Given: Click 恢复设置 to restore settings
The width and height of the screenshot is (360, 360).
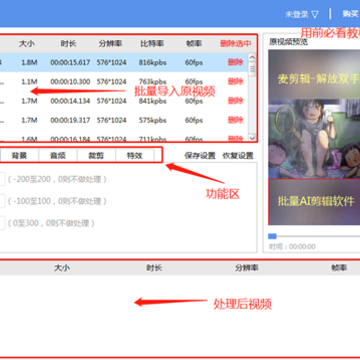Looking at the screenshot, I should click(x=238, y=156).
